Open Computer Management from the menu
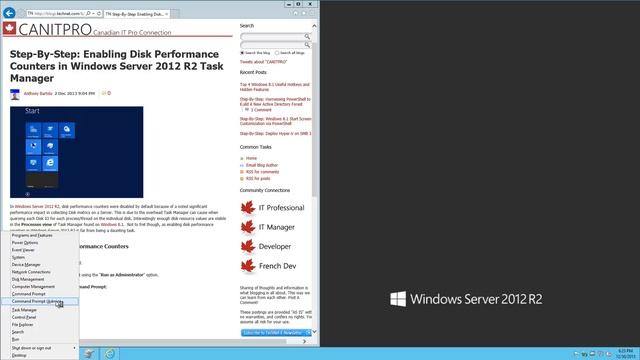Viewport: 640px width, 360px height. tap(40, 287)
